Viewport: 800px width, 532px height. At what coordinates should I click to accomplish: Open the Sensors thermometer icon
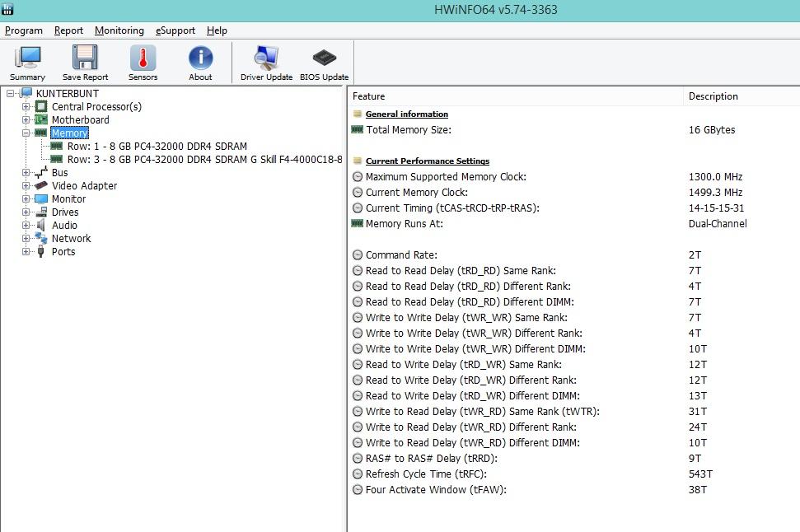[143, 57]
